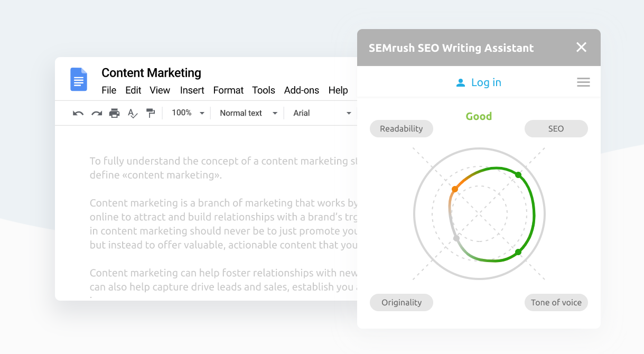644x354 pixels.
Task: Expand the Normal text style dropdown
Action: [x=248, y=113]
